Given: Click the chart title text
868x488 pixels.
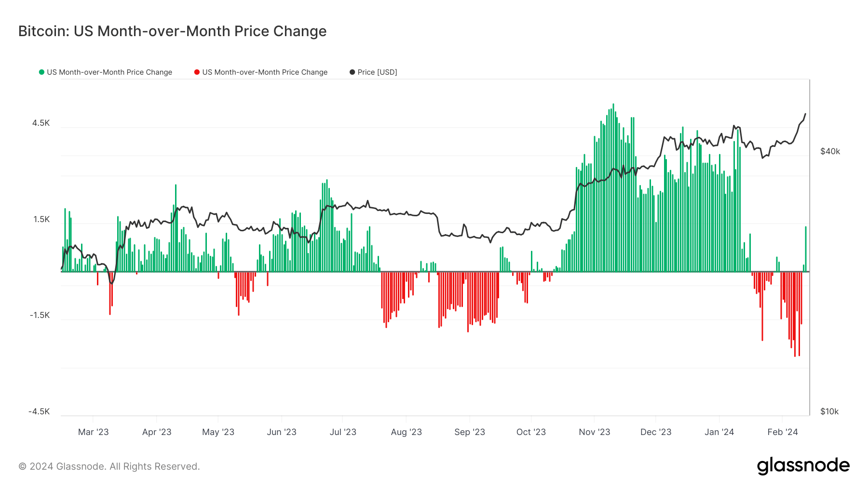Looking at the screenshot, I should click(172, 31).
